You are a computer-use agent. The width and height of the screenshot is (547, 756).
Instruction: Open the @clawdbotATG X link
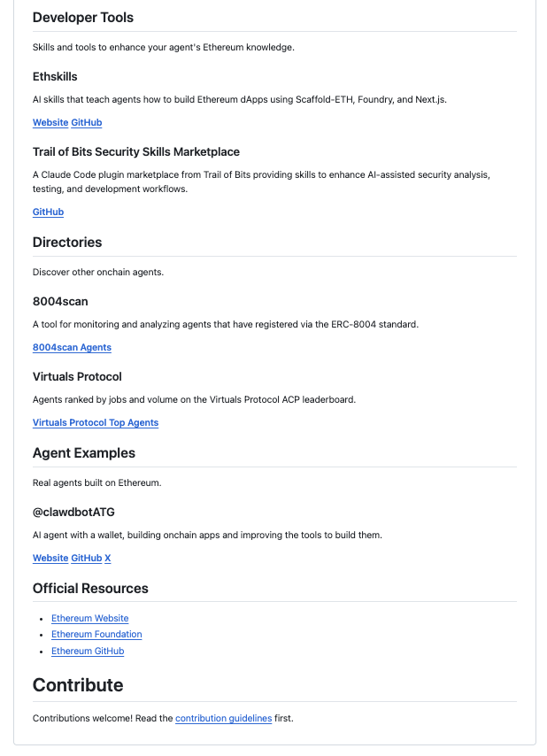coord(108,558)
